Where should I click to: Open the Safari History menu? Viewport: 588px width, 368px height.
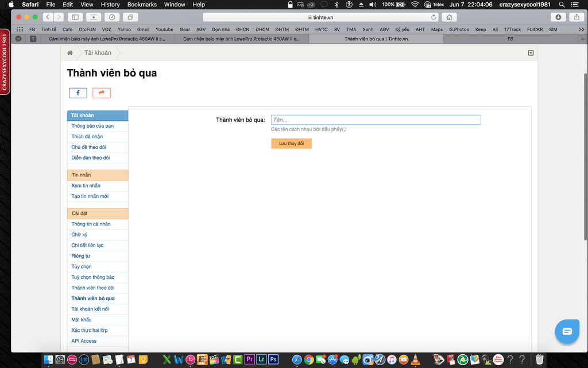click(x=110, y=5)
